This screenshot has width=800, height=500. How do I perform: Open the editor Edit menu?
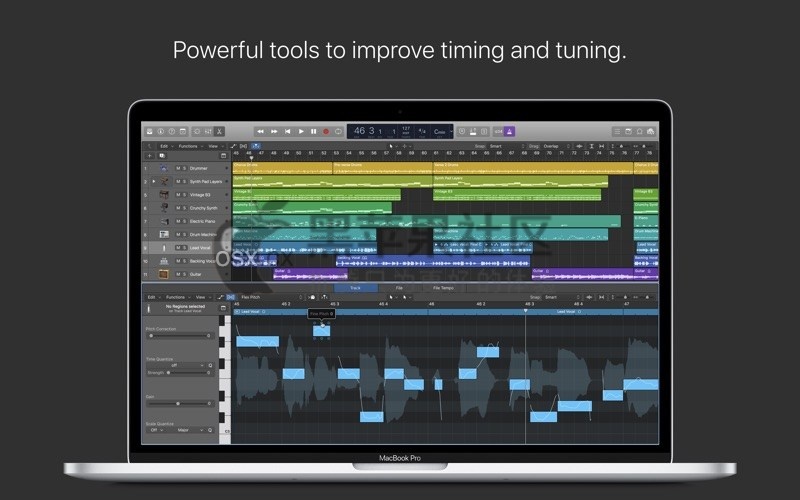[x=152, y=297]
